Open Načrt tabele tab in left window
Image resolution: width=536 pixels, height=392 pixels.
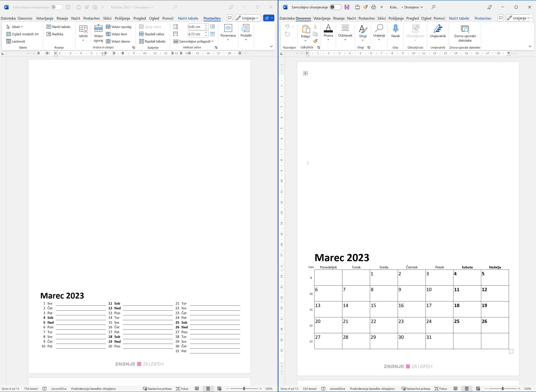pos(188,18)
